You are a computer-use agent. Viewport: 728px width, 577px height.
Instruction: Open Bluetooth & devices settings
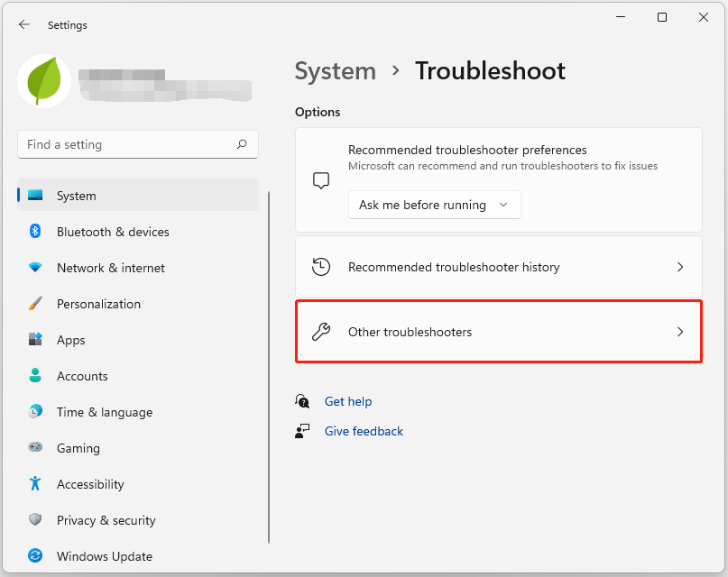click(138, 232)
